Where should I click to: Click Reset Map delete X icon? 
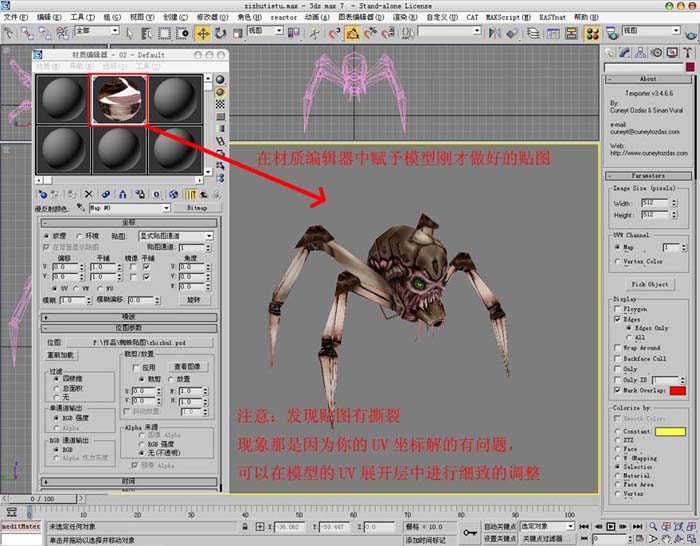(x=88, y=194)
